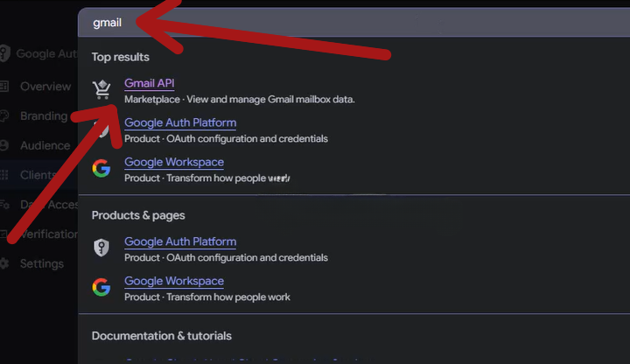Open the Clients sidebar item
Viewport: 630px width, 364px height.
(37, 175)
